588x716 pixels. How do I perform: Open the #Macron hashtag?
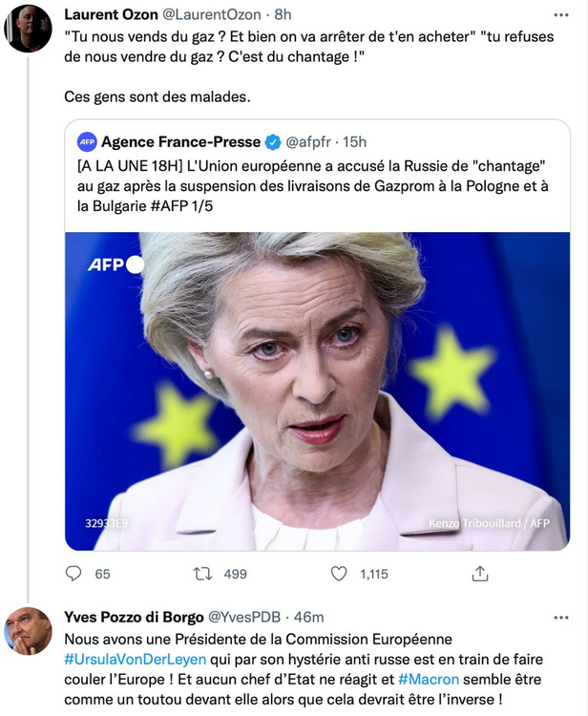click(x=429, y=679)
